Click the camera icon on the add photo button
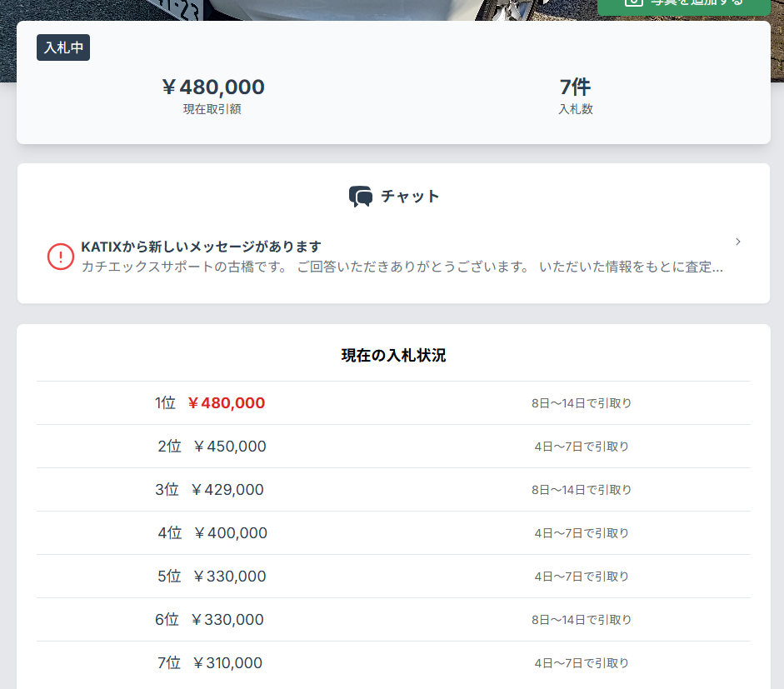 (x=634, y=3)
